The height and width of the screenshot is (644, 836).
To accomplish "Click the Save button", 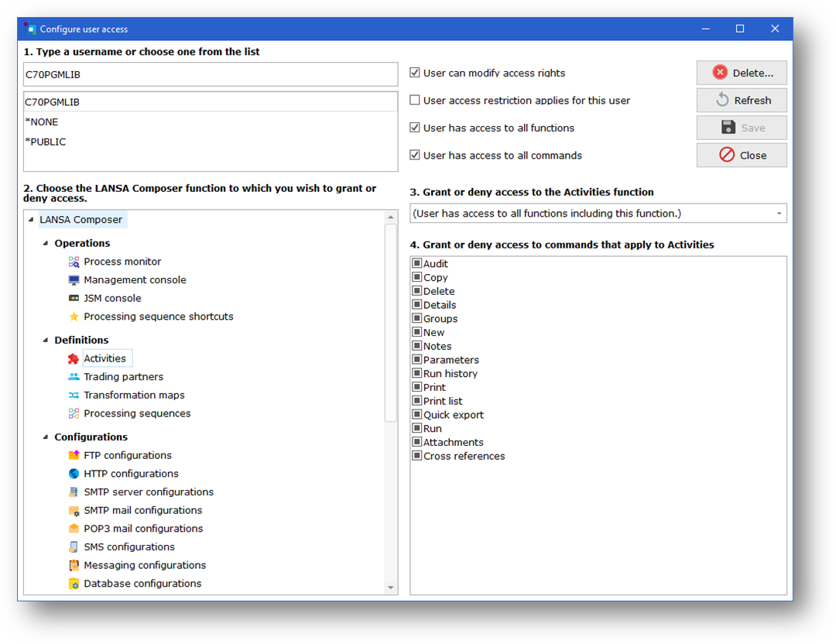I will point(742,128).
